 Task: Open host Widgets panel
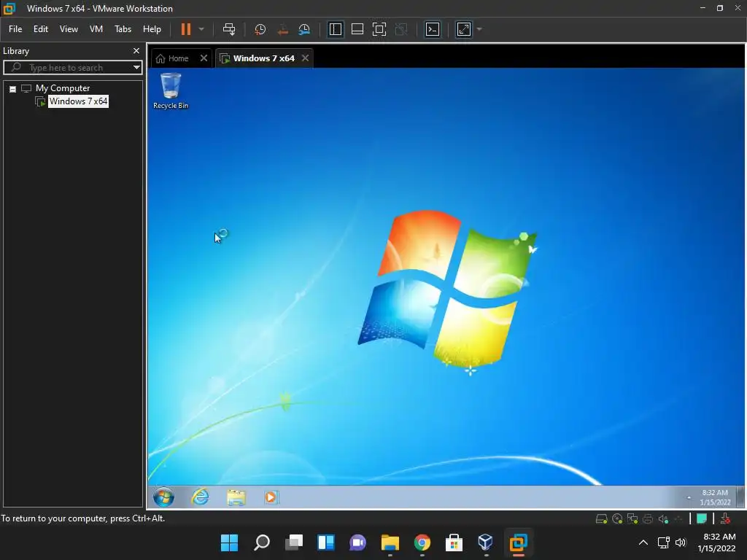(x=326, y=542)
